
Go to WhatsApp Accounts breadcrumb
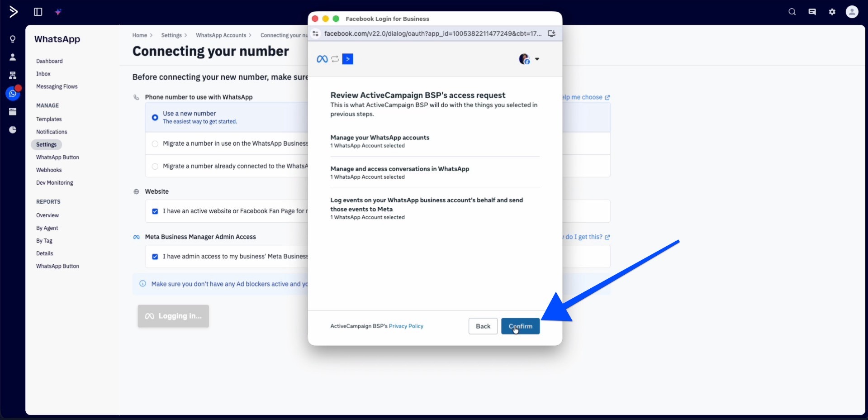click(x=221, y=35)
